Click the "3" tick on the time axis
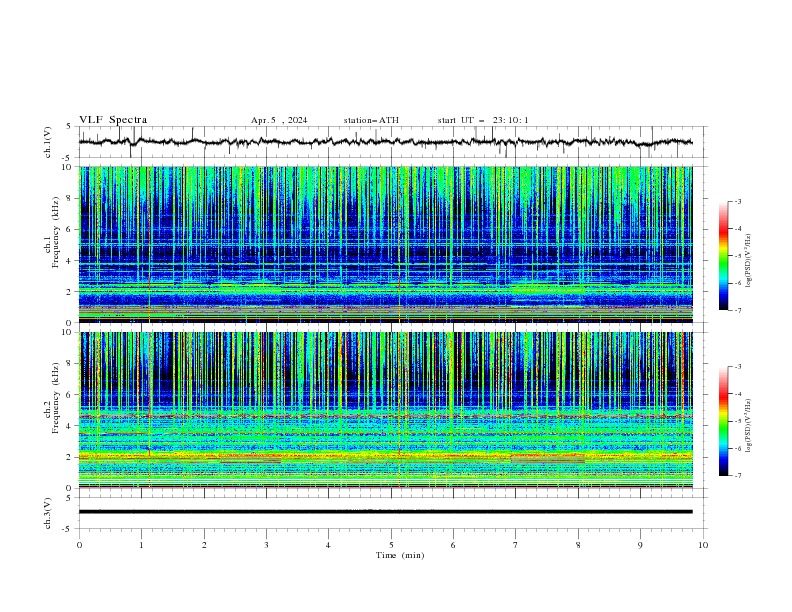The height and width of the screenshot is (612, 792). [x=266, y=545]
